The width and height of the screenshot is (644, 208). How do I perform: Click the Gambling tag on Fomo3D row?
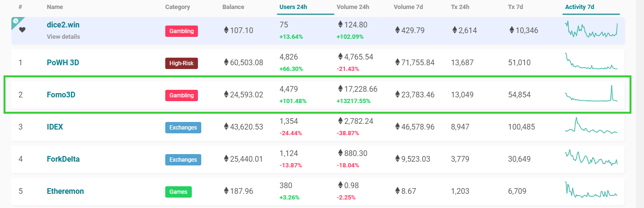pos(181,95)
